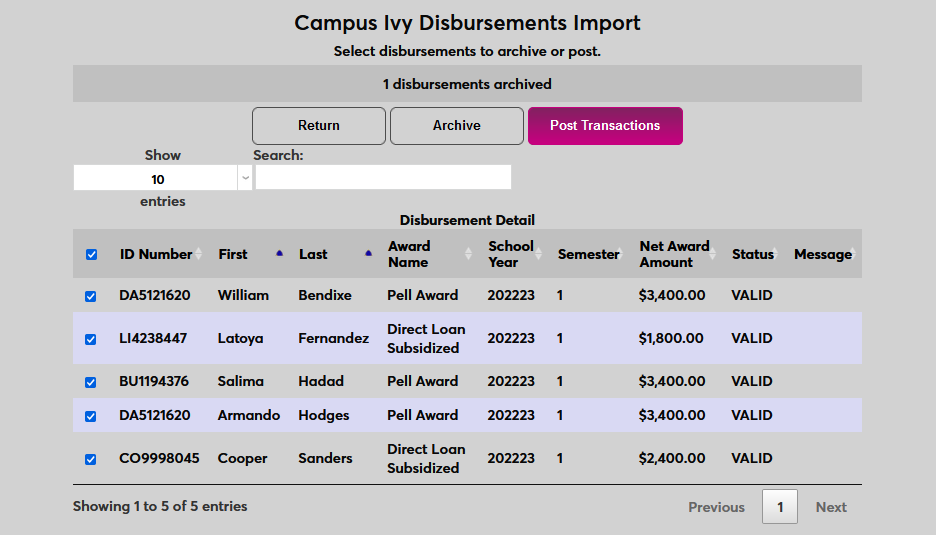This screenshot has width=936, height=535.
Task: Uncheck Latoya Fernandez's row checkbox
Action: [91, 339]
